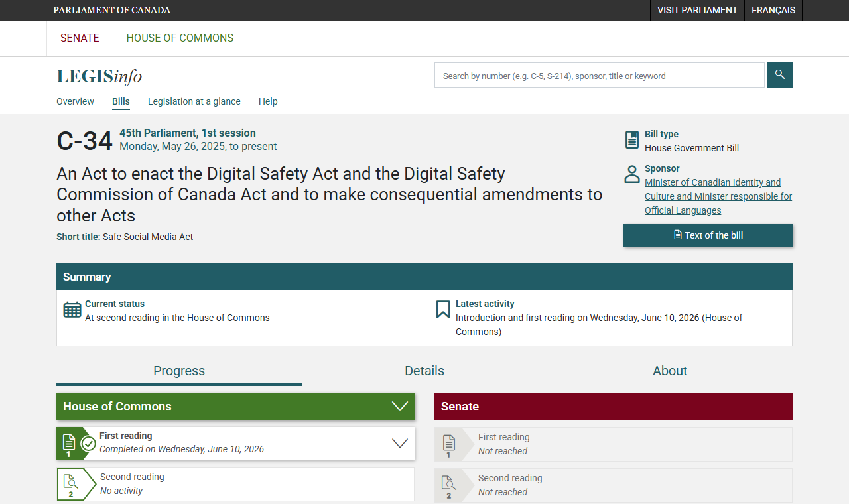
Task: Click the Visit Parliament link
Action: click(x=697, y=10)
